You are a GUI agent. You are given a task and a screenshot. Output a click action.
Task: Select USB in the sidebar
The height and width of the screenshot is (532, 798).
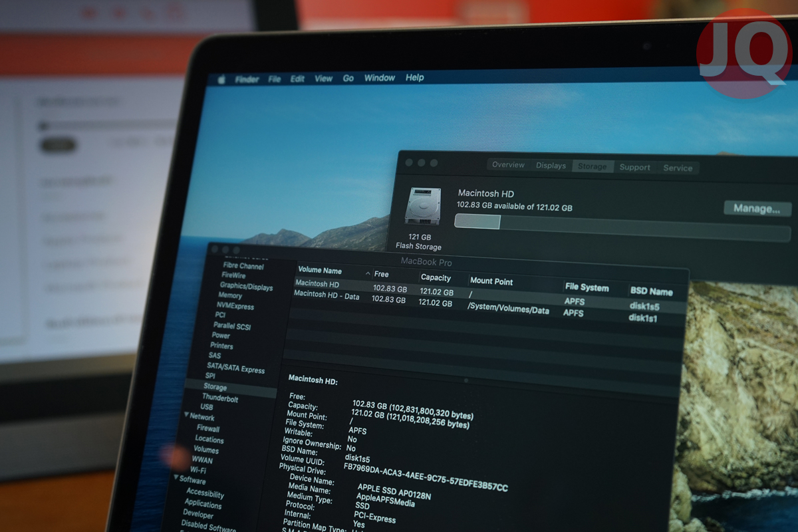click(x=207, y=406)
